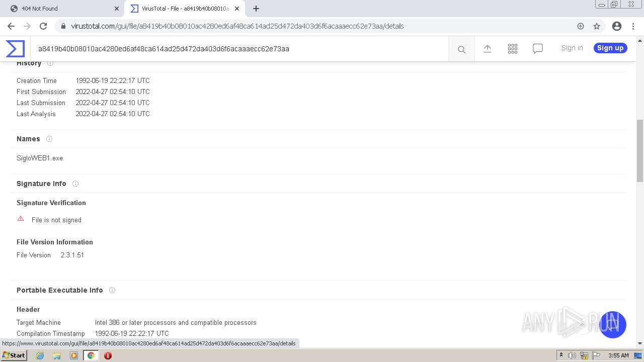Click the Action Center flag tray icon

(596, 355)
